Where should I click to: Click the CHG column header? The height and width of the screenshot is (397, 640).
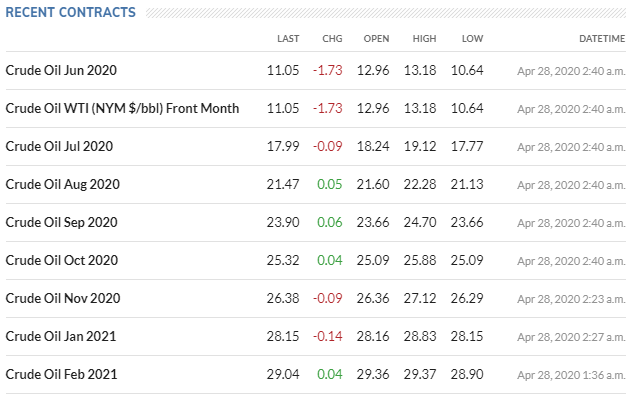[332, 39]
